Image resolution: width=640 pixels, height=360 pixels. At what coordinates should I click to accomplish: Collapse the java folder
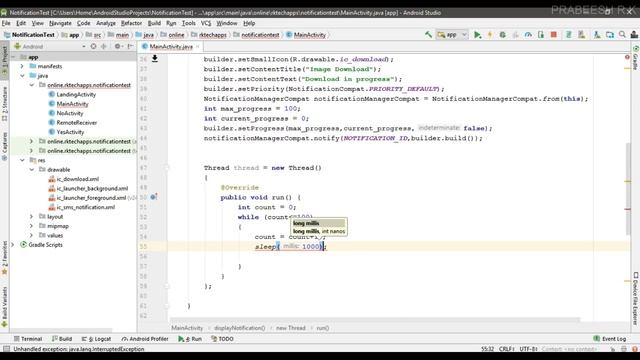coord(22,76)
